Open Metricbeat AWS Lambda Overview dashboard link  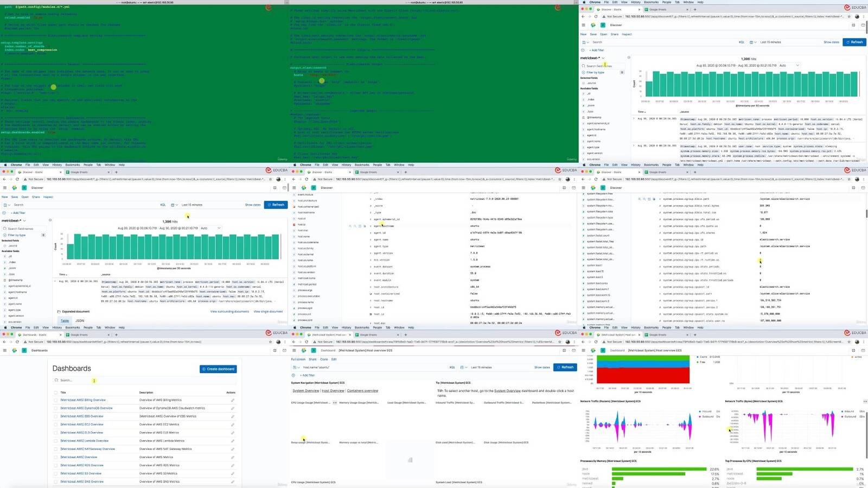85,441
